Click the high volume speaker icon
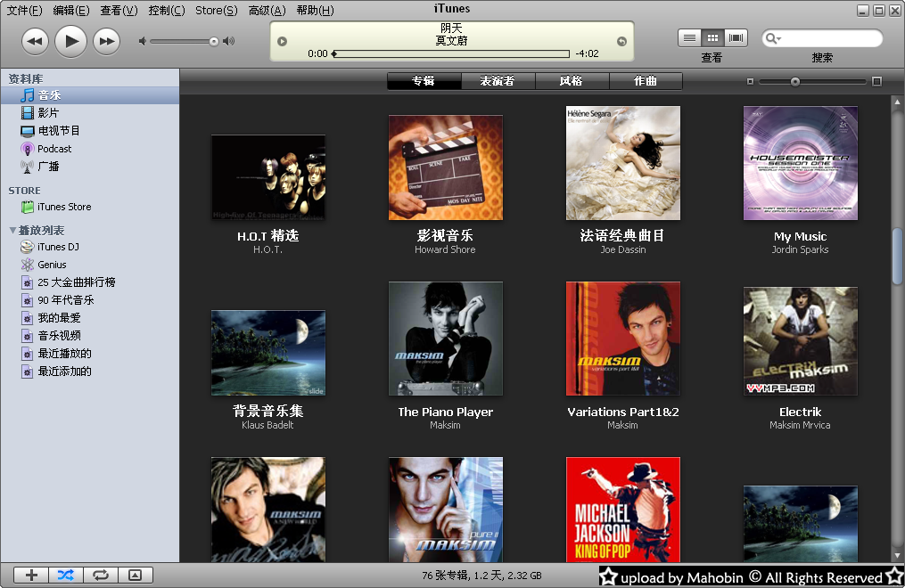905x588 pixels. click(x=229, y=41)
